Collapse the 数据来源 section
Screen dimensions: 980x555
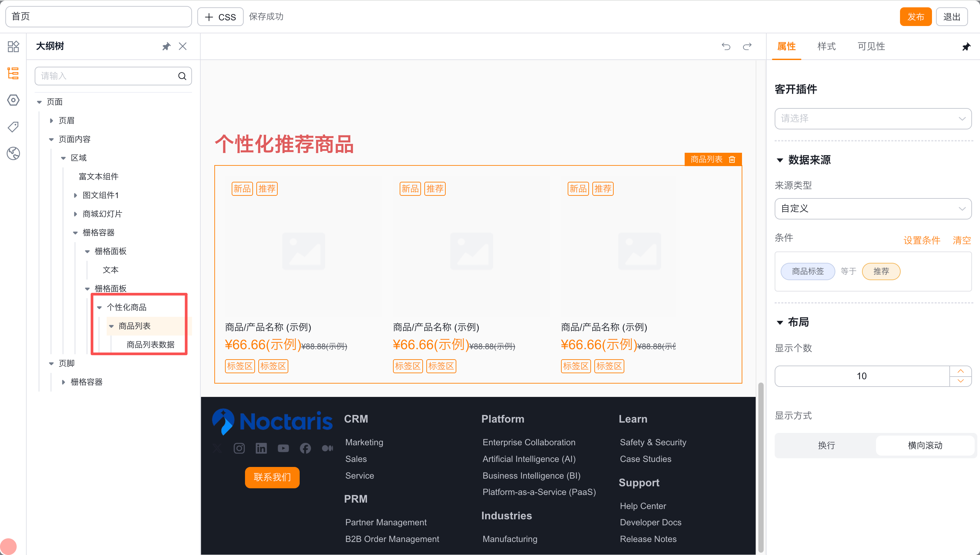[780, 160]
